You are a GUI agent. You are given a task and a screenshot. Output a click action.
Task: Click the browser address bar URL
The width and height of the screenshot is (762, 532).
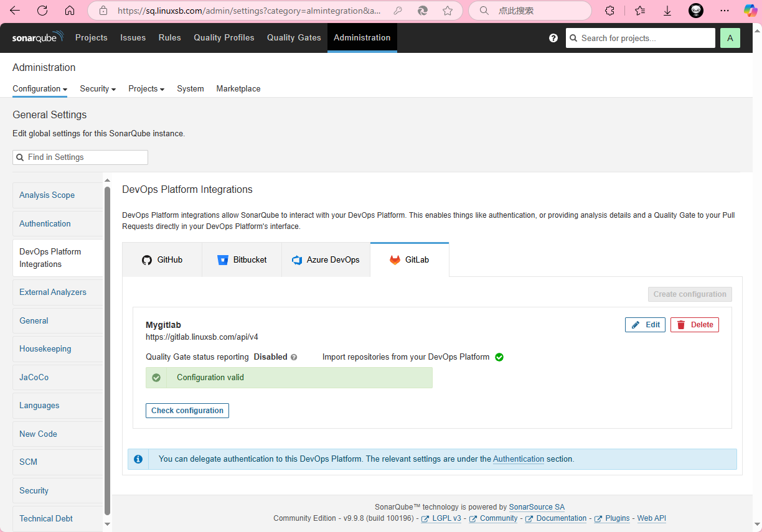click(249, 11)
